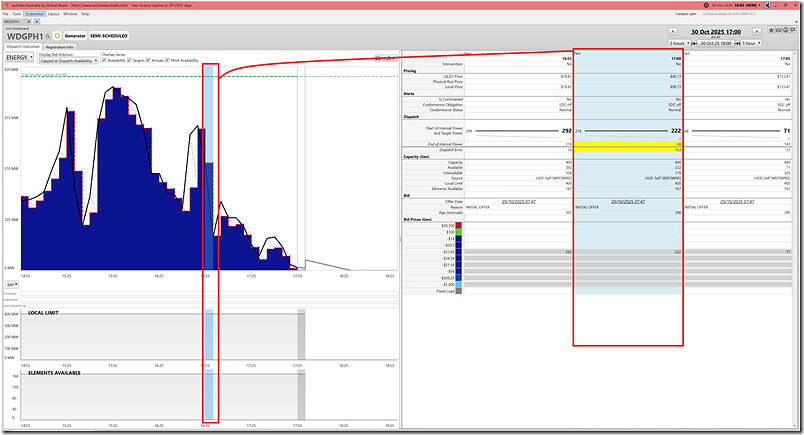Toggle the Actuals overlay checkbox

148,61
